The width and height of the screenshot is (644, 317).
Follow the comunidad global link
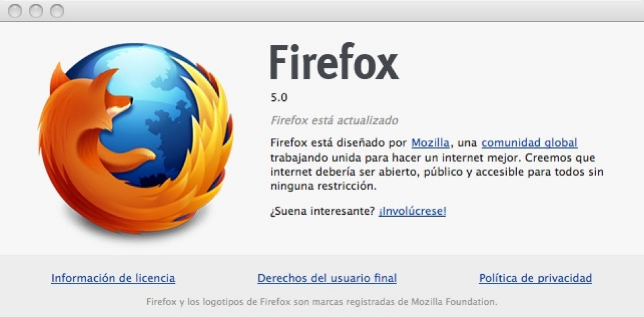click(529, 143)
